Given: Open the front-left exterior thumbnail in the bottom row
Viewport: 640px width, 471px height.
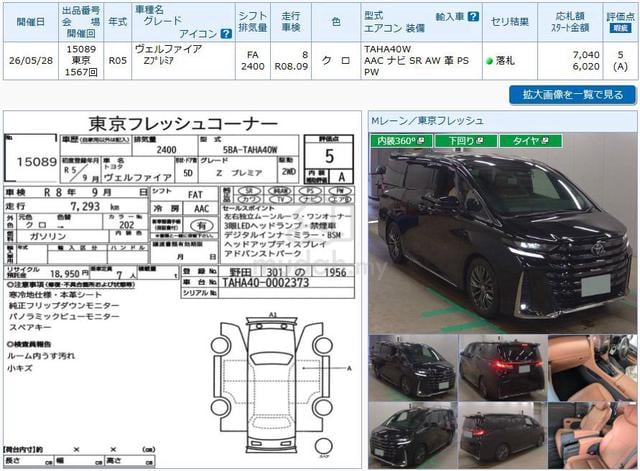Looking at the screenshot, I should pos(413,435).
